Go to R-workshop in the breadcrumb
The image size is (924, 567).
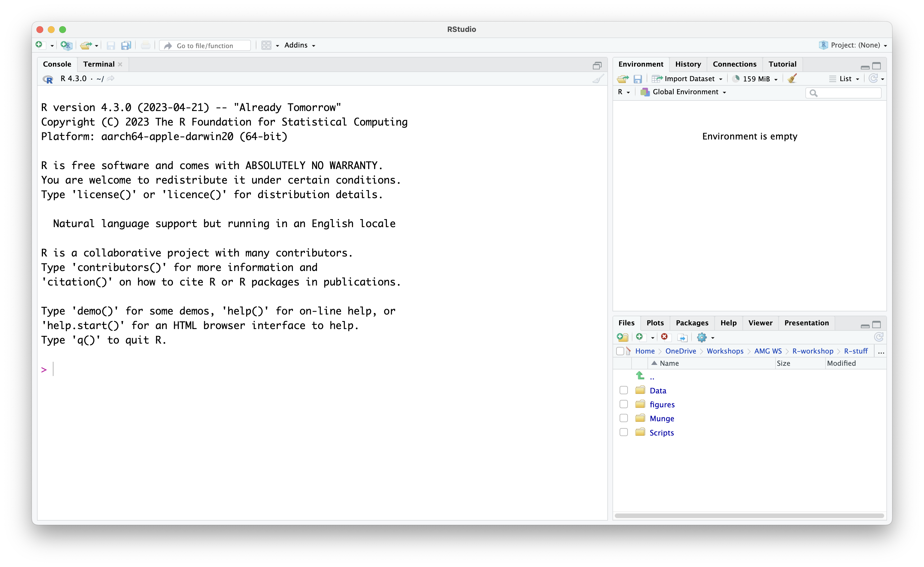(x=812, y=351)
